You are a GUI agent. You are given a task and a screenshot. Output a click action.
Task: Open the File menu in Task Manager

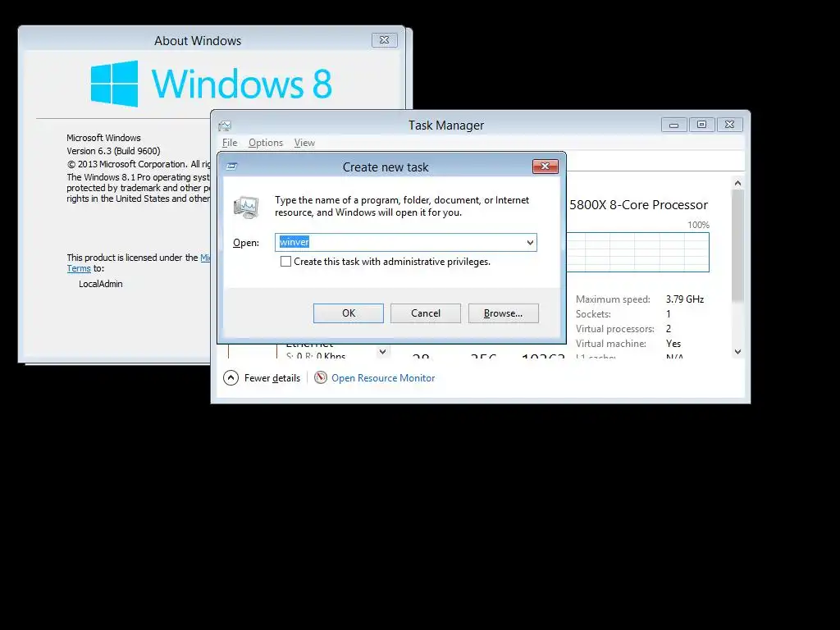[x=230, y=143]
